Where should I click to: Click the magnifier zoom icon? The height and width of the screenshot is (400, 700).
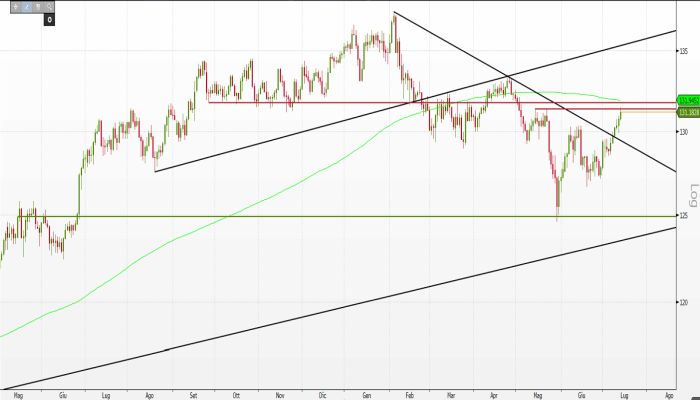50,6
